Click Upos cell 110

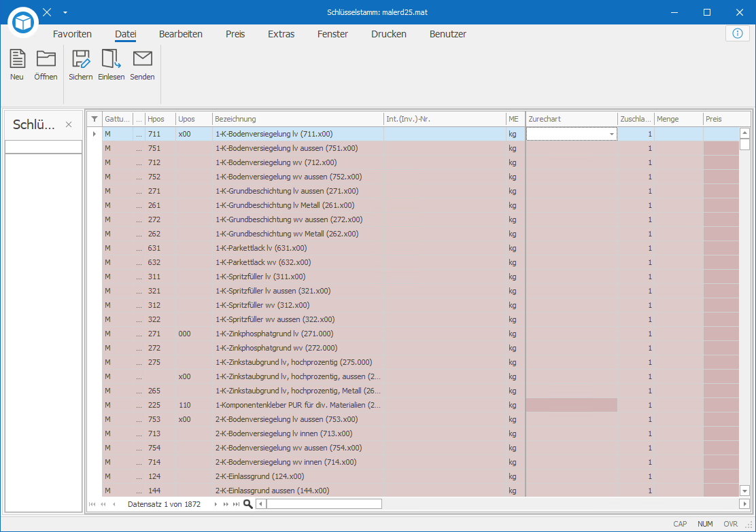[194, 405]
